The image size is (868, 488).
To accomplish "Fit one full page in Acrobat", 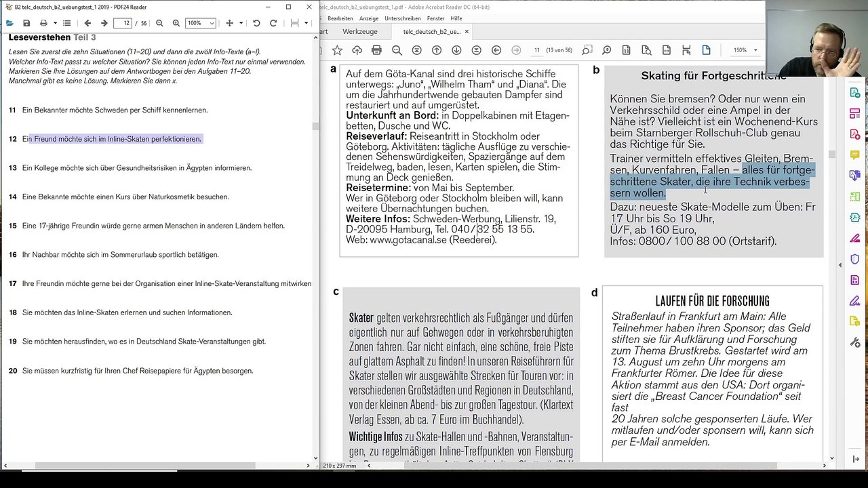I will [646, 50].
